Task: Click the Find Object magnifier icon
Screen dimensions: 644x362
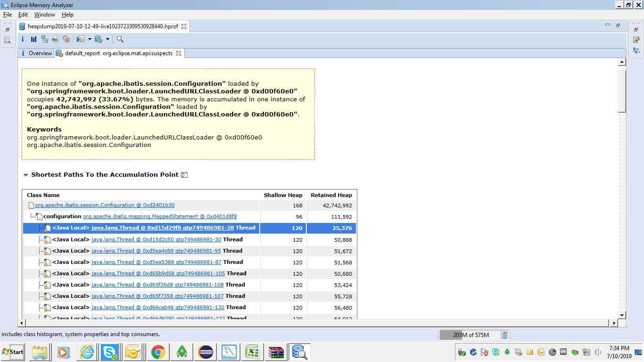Action: coord(120,39)
